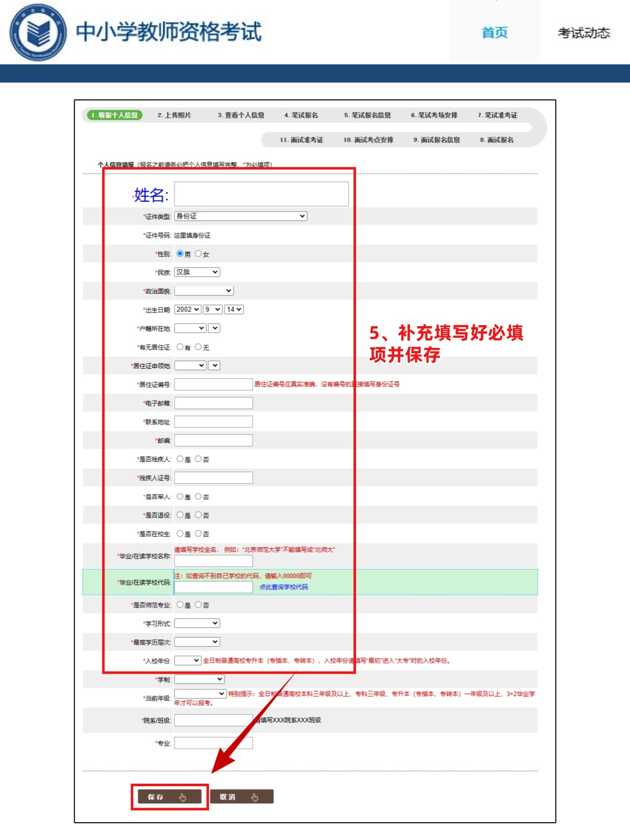Viewport: 630px width, 840px height.
Task: Open the birth month dropdown 9
Action: [213, 309]
